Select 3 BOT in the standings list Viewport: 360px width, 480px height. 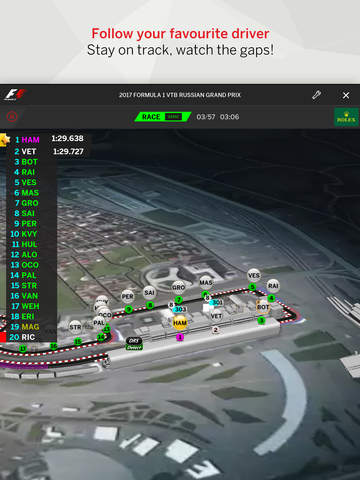pos(26,162)
